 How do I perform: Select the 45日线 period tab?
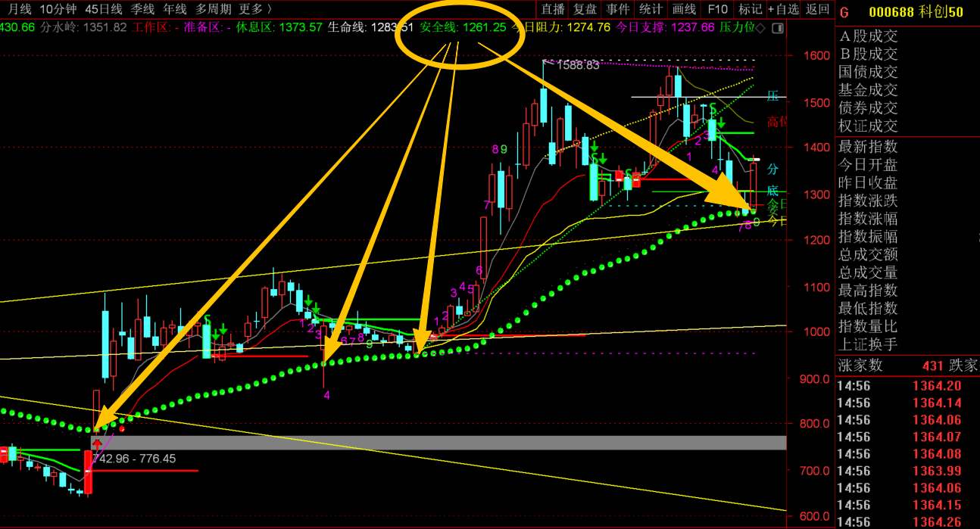pyautogui.click(x=104, y=9)
